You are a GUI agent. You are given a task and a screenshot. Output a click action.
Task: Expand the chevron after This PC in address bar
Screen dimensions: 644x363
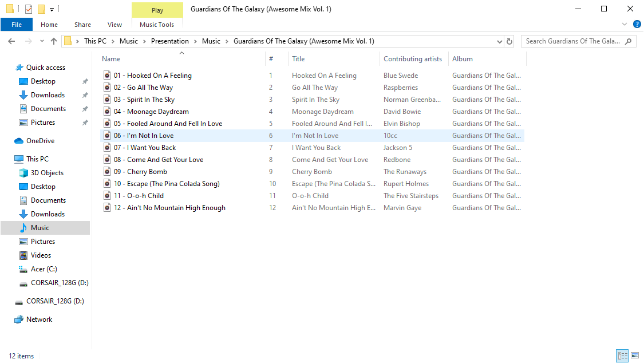[x=113, y=41]
